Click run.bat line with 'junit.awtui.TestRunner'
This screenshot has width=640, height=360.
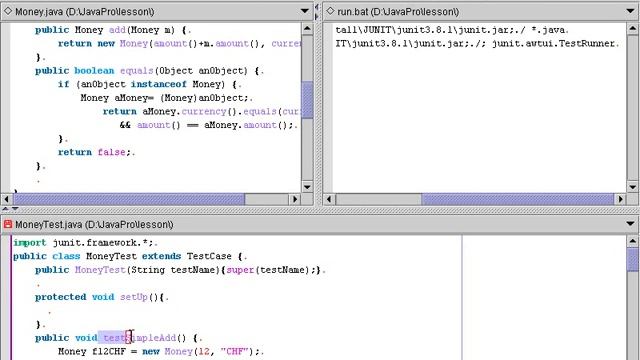[478, 44]
